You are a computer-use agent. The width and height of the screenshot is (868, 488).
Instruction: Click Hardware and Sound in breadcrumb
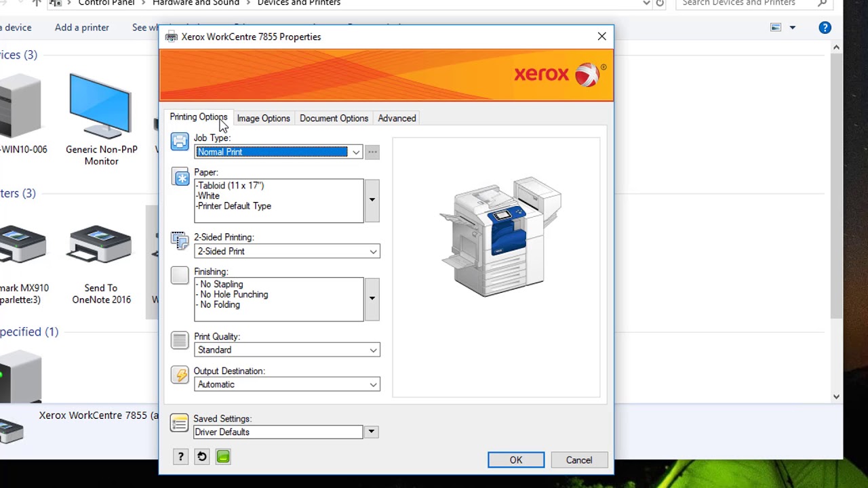(x=196, y=3)
